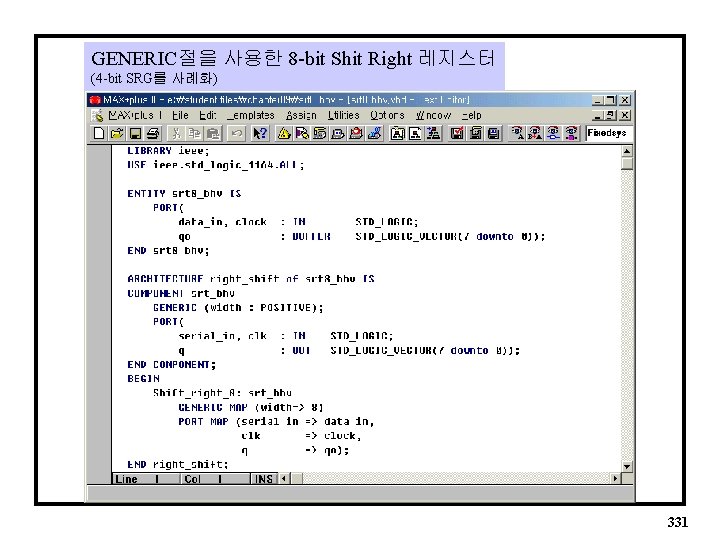The image size is (720, 540).
Task: Click the 'ENTITY srt8_bhv IS' line
Action: pyautogui.click(x=184, y=193)
